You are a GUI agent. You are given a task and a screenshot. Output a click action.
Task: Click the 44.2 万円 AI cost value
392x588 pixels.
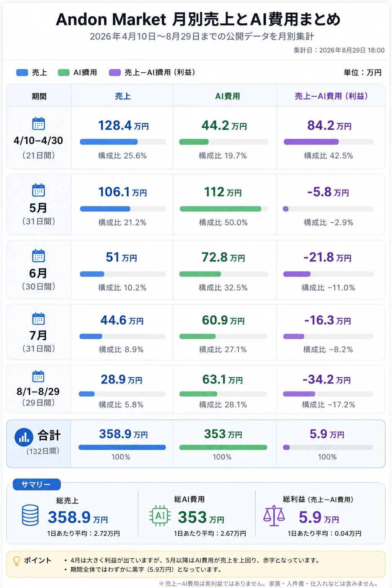click(224, 125)
